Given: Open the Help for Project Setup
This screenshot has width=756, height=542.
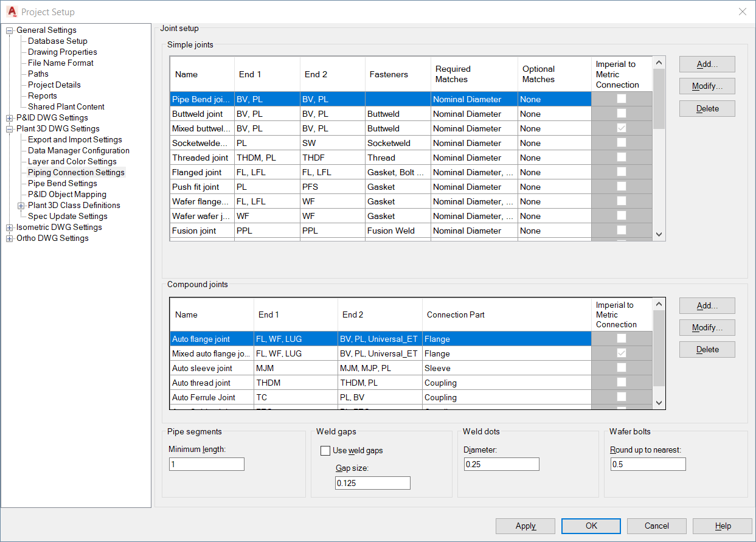Looking at the screenshot, I should pyautogui.click(x=723, y=526).
